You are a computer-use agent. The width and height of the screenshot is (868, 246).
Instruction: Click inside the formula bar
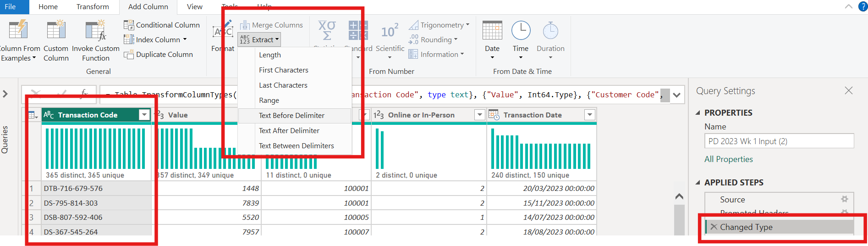click(x=385, y=95)
